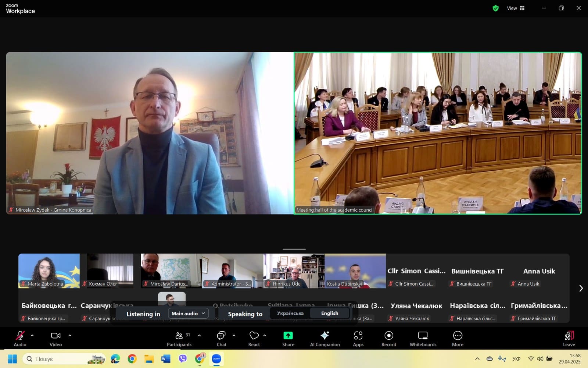Select Marta Zabolotna's video thumbnail
This screenshot has width=588, height=368.
pyautogui.click(x=49, y=271)
